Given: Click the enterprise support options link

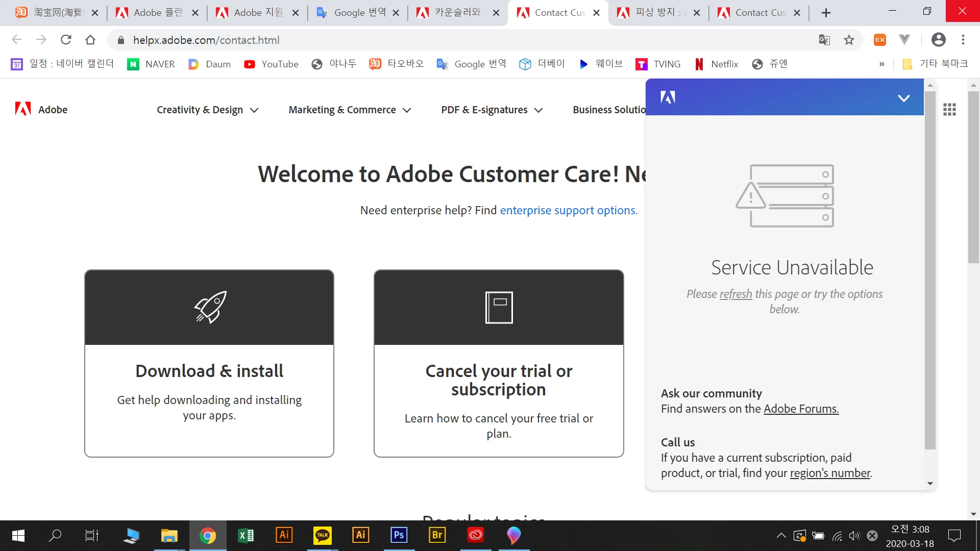Looking at the screenshot, I should pyautogui.click(x=569, y=210).
